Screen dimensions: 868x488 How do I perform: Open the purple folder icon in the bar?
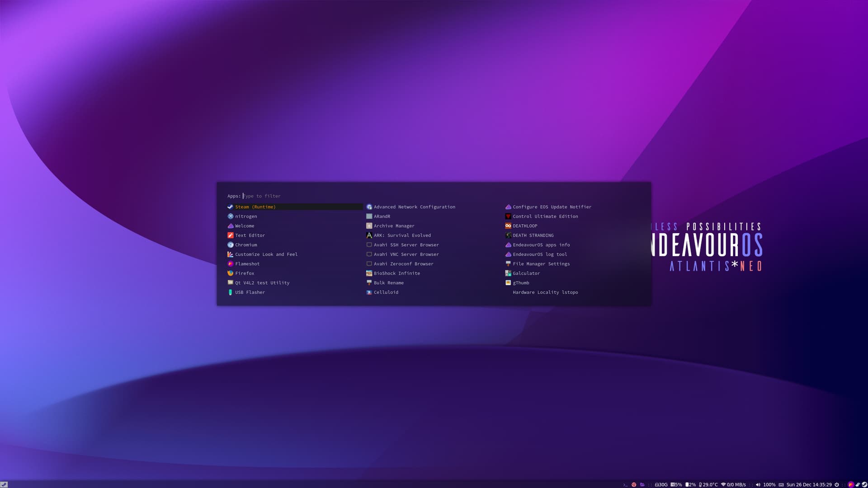click(642, 485)
